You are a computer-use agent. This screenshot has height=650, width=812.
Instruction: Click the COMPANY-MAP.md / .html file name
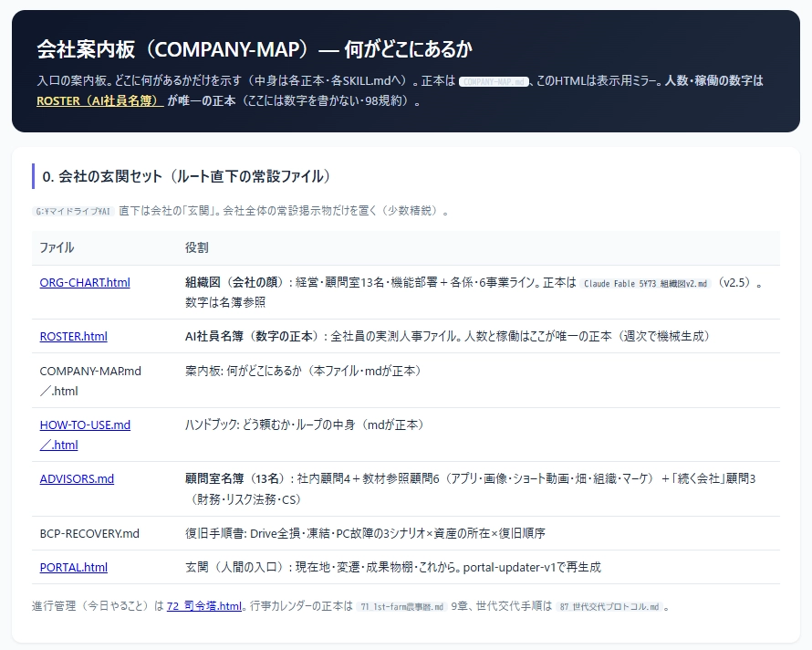(x=90, y=381)
